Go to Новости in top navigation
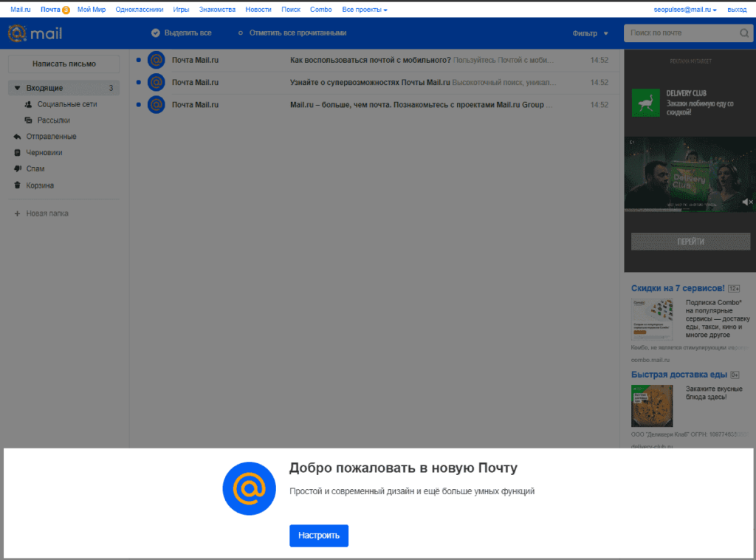The image size is (756, 560). pos(258,10)
